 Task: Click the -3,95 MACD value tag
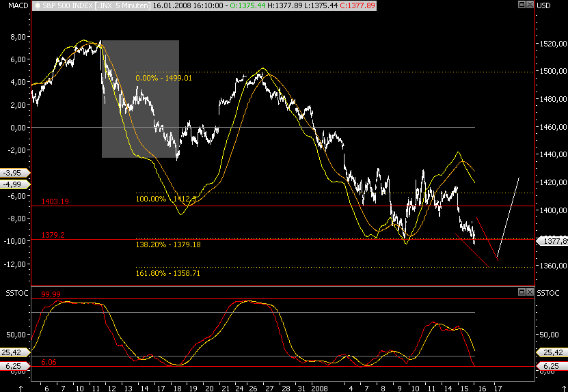tap(16, 173)
